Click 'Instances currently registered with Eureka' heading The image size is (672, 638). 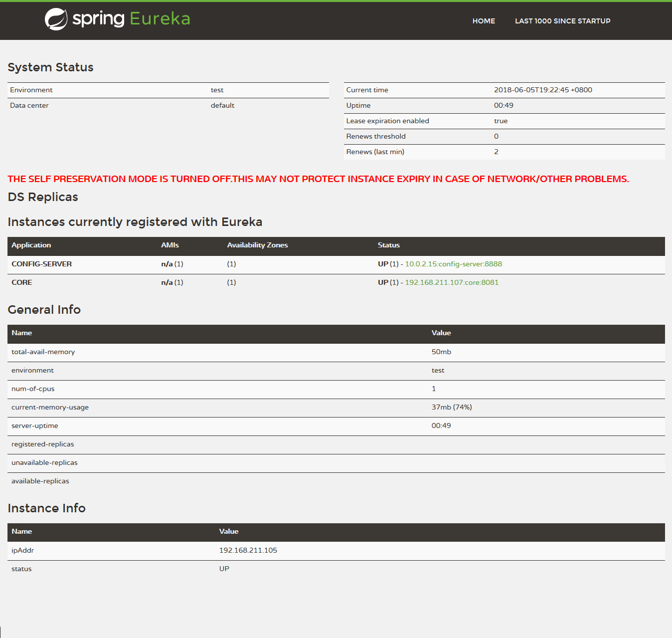point(135,222)
